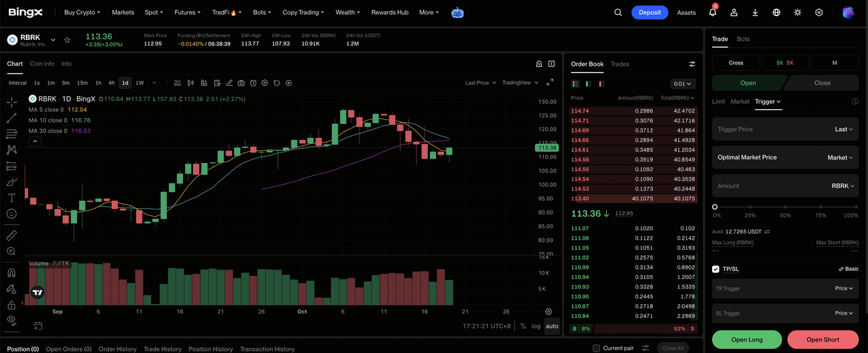The height and width of the screenshot is (353, 868).
Task: Toggle lock all drawing tools
Action: point(12,305)
